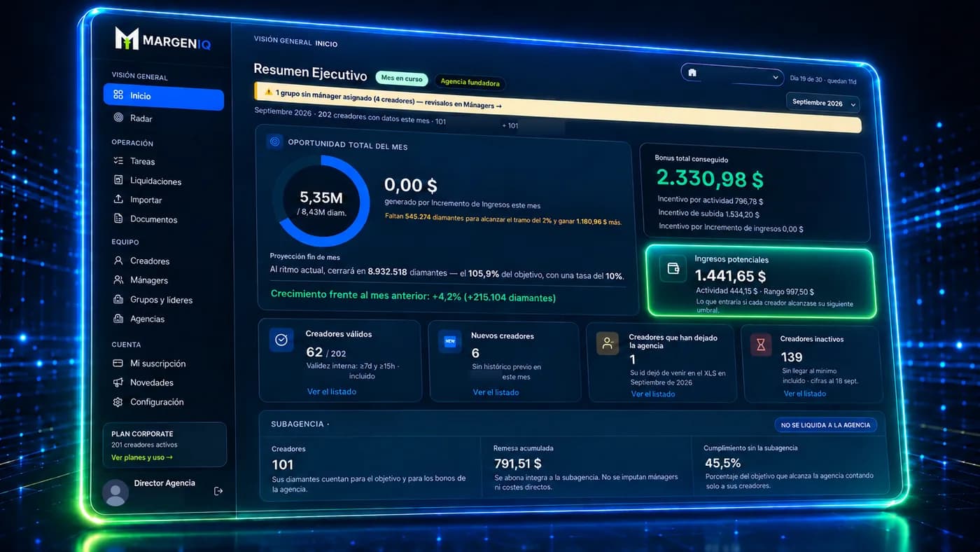
Task: Click the icon in Creadores que han dejado
Action: (608, 343)
